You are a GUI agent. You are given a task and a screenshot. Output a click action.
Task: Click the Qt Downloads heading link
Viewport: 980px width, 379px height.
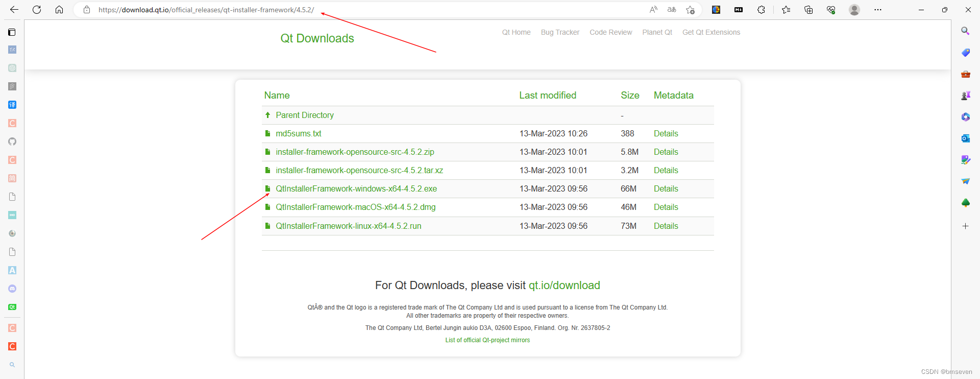coord(317,38)
